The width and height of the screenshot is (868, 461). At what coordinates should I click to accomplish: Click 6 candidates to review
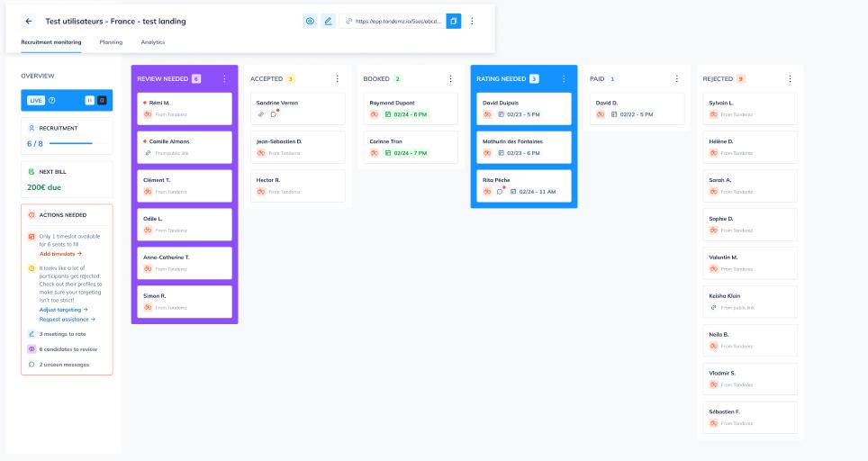[68, 349]
